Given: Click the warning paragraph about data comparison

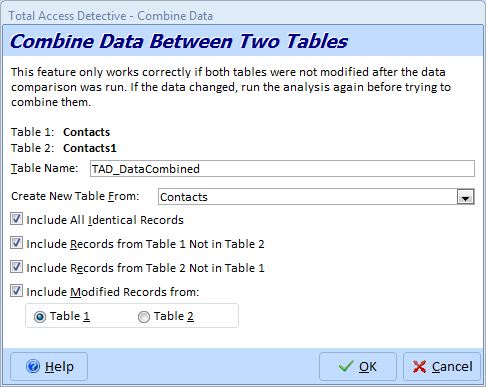Looking at the screenshot, I should pyautogui.click(x=231, y=87).
